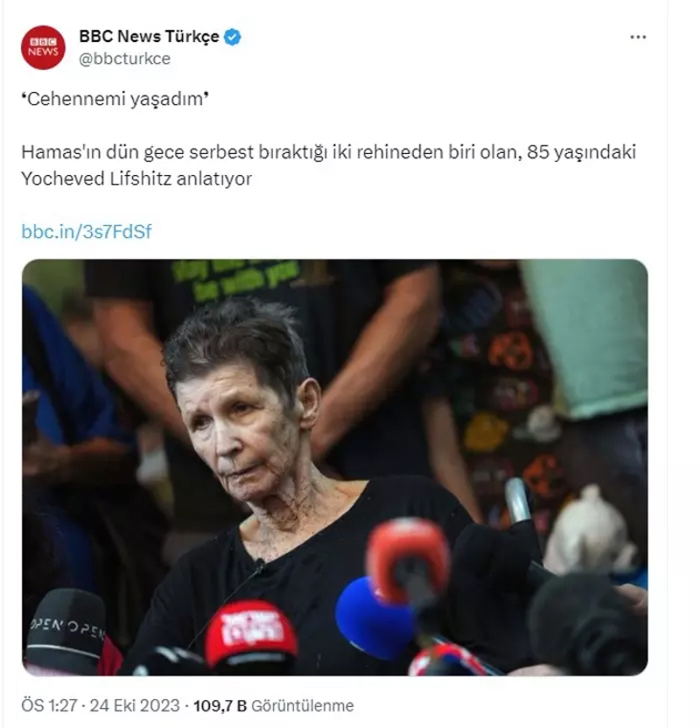Click the ÖS 1:27 timestamp
Image resolution: width=700 pixels, height=728 pixels.
pyautogui.click(x=49, y=706)
